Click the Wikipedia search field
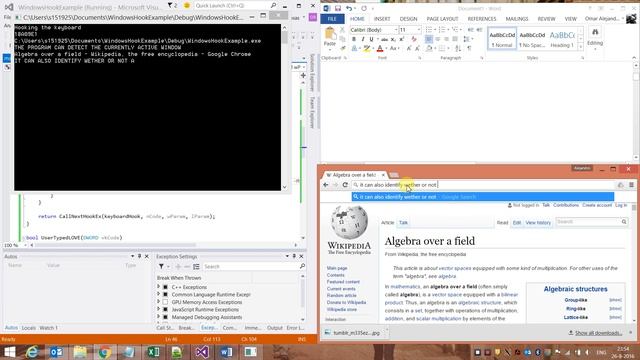 coord(588,222)
